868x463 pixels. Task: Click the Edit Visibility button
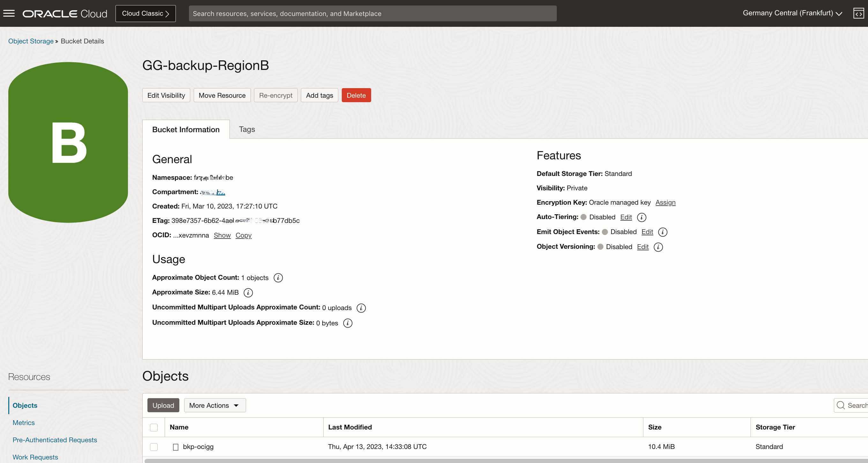tap(166, 95)
